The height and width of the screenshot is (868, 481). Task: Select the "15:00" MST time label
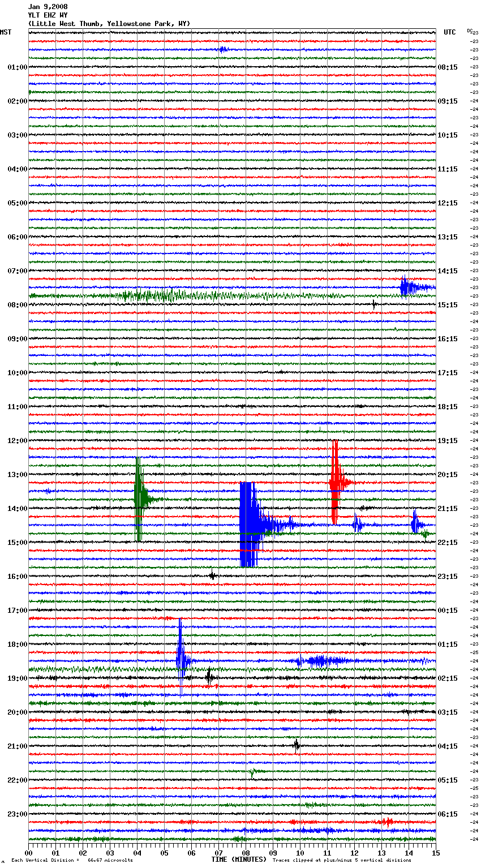17,543
